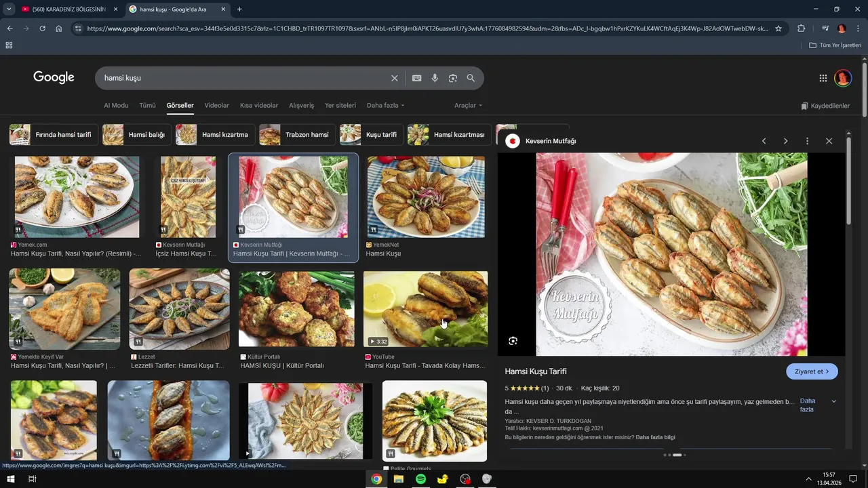Click into the hamsi kuşu search field

[x=244, y=78]
